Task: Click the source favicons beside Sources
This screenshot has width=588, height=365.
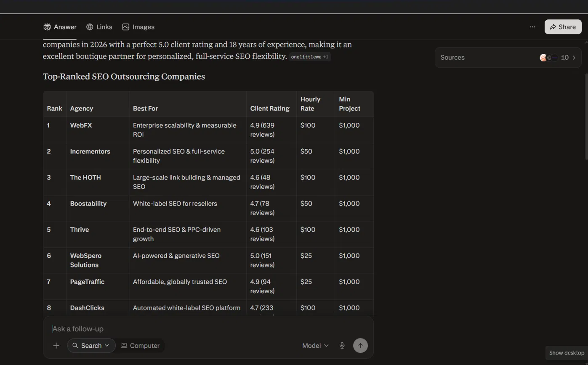Action: click(x=549, y=58)
